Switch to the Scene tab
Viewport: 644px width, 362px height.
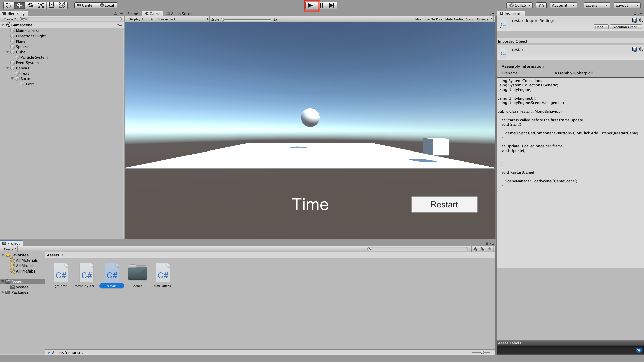point(132,14)
